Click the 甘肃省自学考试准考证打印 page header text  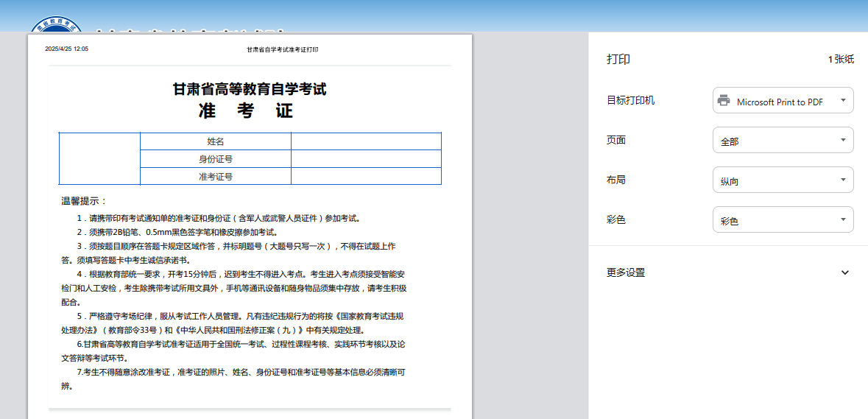283,49
